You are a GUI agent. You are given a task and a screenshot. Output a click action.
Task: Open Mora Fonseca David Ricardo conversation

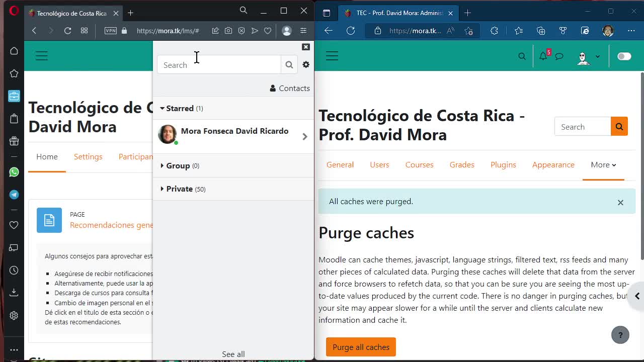(x=233, y=136)
